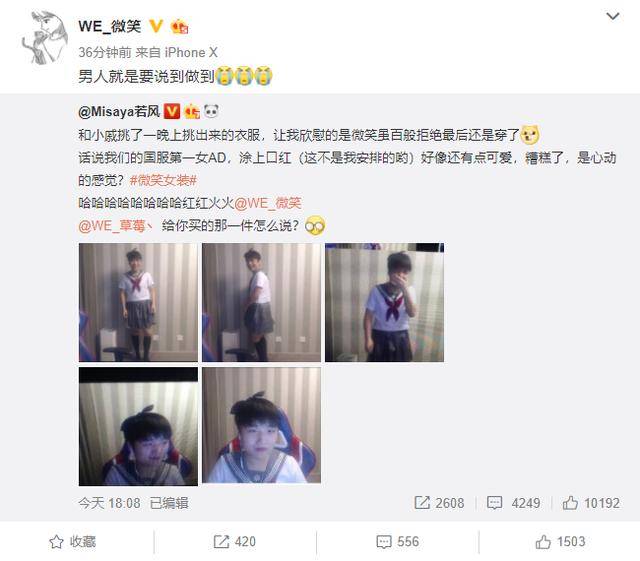Open the bottom-left seated selfie thumbnail
This screenshot has width=640, height=561.
pyautogui.click(x=138, y=426)
